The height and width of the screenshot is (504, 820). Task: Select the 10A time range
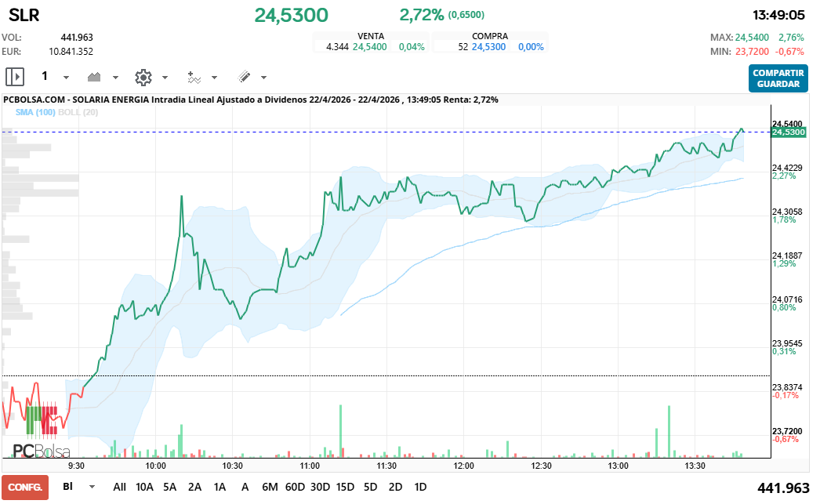point(144,487)
